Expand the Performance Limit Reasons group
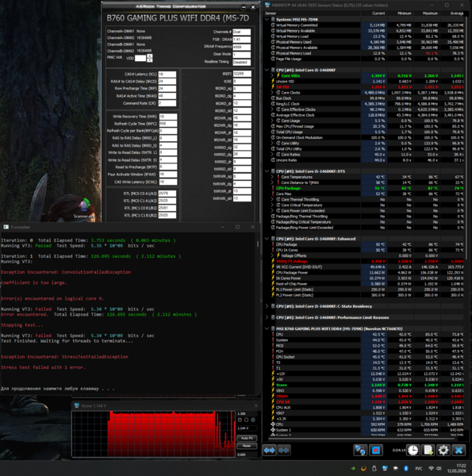The height and width of the screenshot is (476, 472). tap(267, 317)
